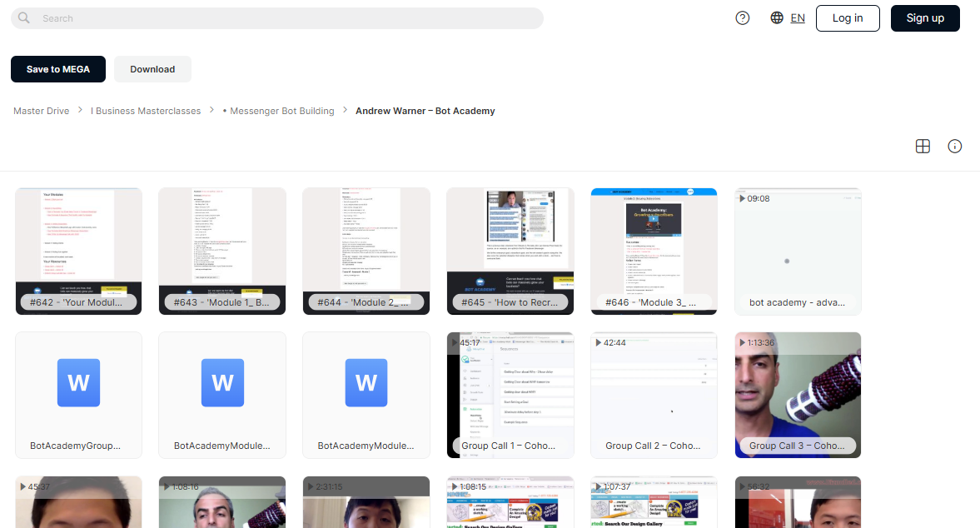Open the 45:37 duration video thumbnail
Viewport: 980px width, 528px height.
coord(79,502)
